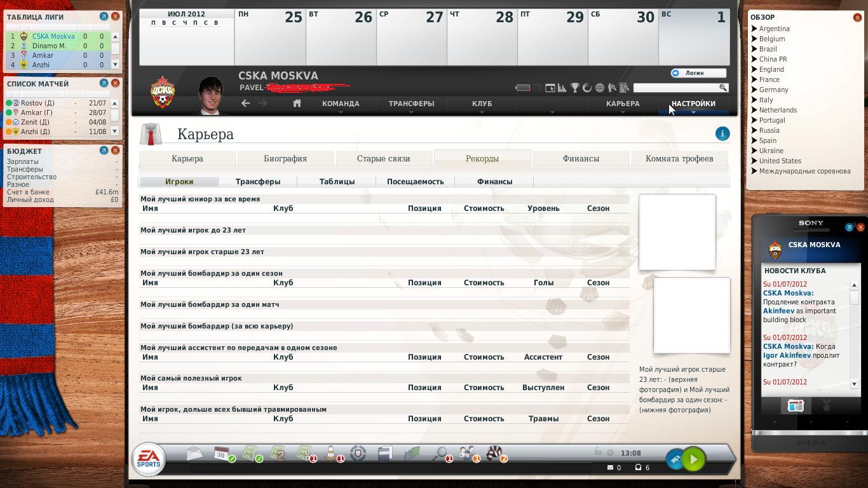Switch to the main Карьера tab
This screenshot has height=488, width=868.
click(187, 159)
